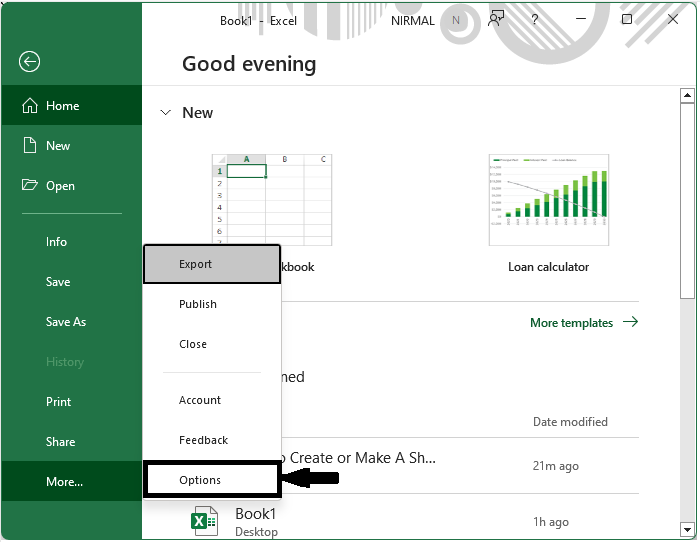Click the question mark help icon
The height and width of the screenshot is (542, 700).
[535, 19]
